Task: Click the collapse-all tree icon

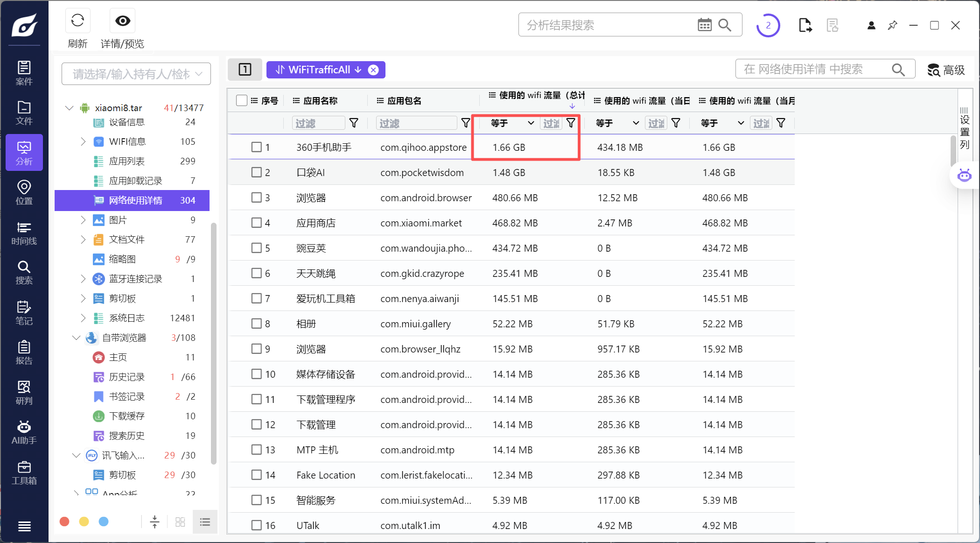Action: (154, 522)
